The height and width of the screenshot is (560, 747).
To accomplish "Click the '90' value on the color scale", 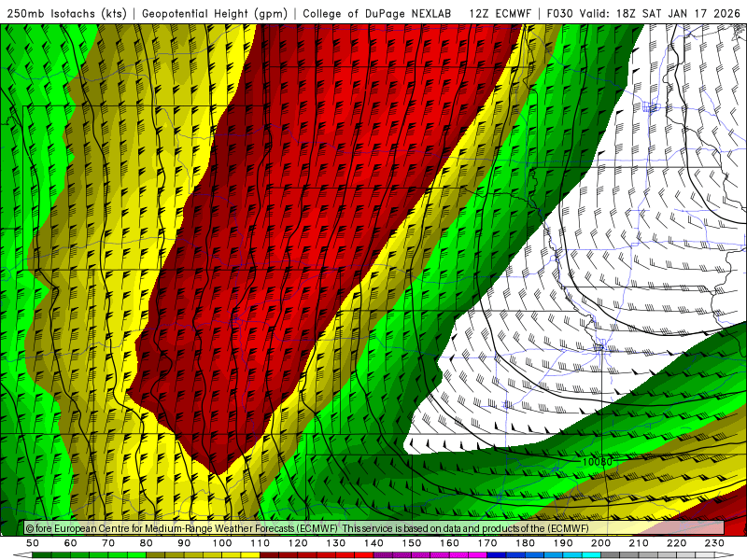I will pyautogui.click(x=184, y=543).
